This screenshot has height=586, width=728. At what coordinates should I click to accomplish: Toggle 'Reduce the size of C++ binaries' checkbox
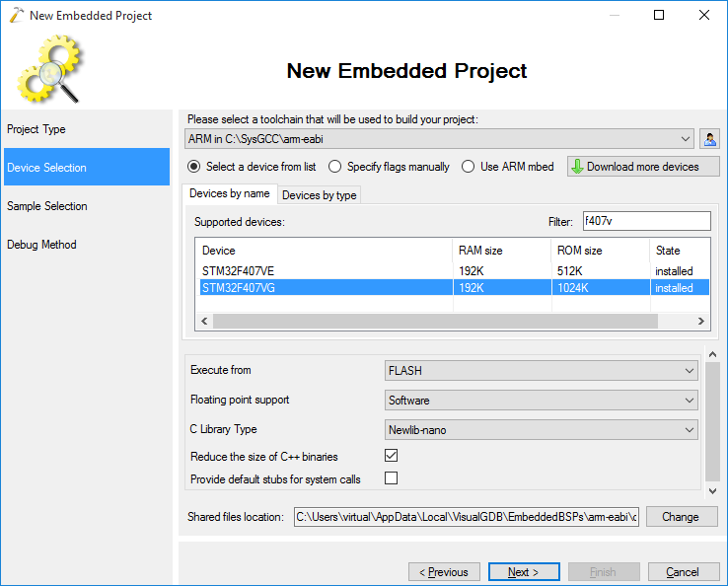tap(391, 456)
